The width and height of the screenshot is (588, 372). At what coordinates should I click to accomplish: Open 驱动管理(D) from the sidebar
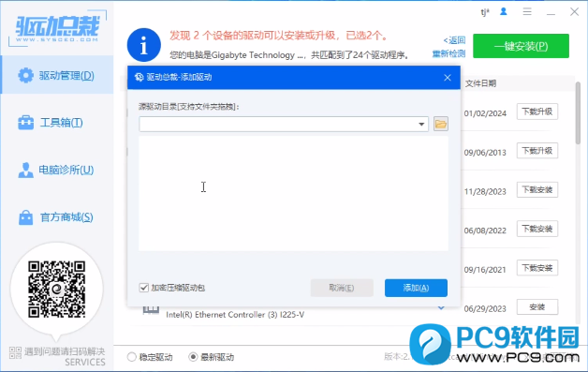pyautogui.click(x=57, y=75)
